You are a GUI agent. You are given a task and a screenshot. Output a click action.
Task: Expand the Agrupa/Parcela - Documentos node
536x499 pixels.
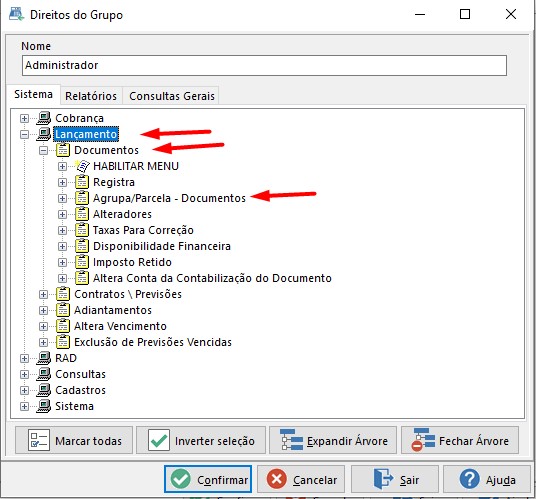(x=62, y=199)
